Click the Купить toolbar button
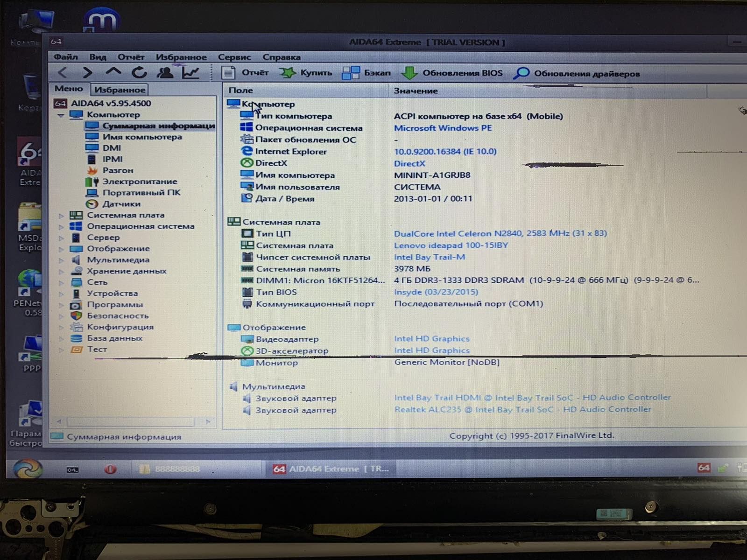 [x=306, y=73]
